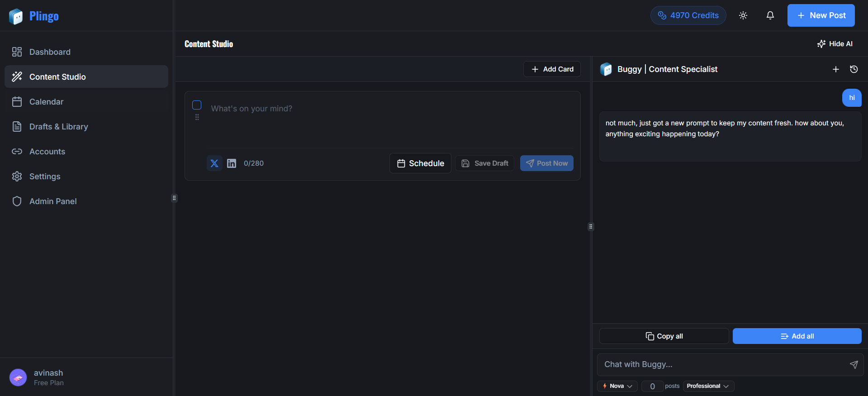868x396 pixels.
Task: Click the Content Studio page heading
Action: [209, 44]
